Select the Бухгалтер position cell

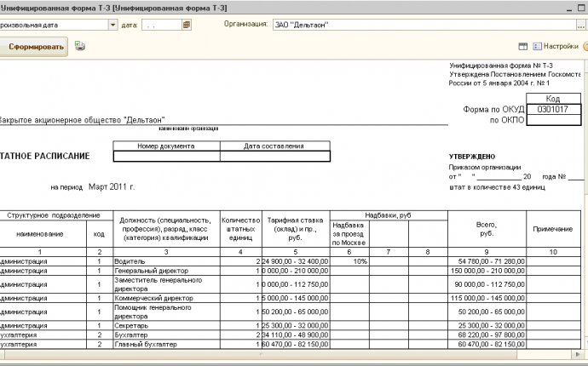166,335
